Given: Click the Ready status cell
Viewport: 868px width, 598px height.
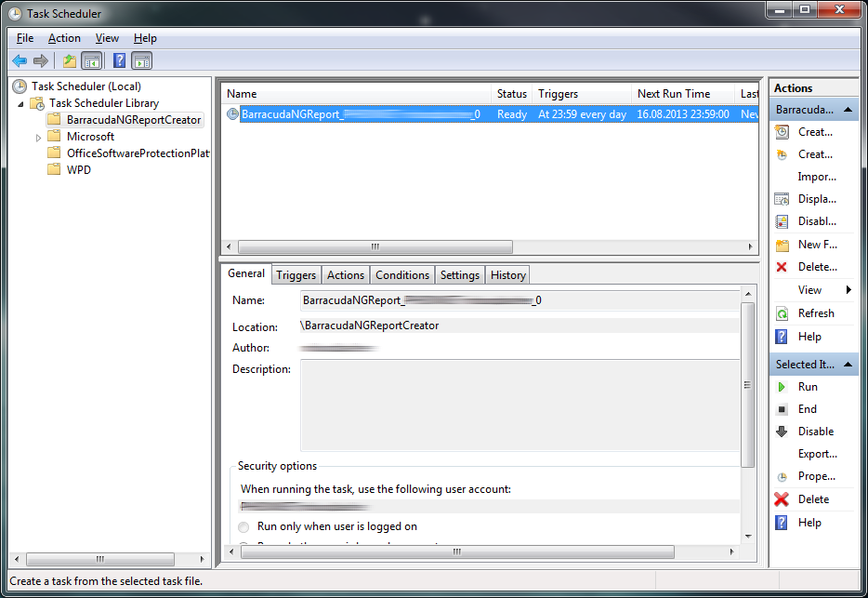Looking at the screenshot, I should tap(511, 114).
